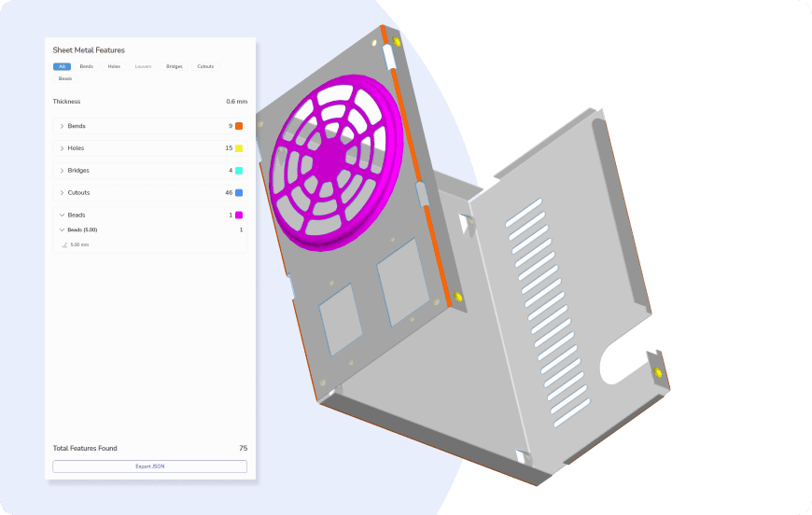Filter features by Cutouts chip
This screenshot has height=515, width=812.
click(205, 66)
